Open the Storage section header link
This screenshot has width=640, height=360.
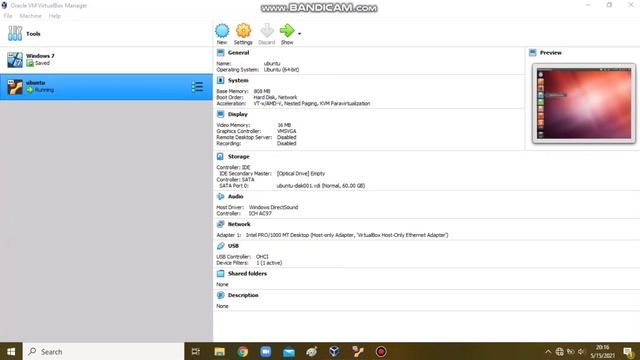238,156
